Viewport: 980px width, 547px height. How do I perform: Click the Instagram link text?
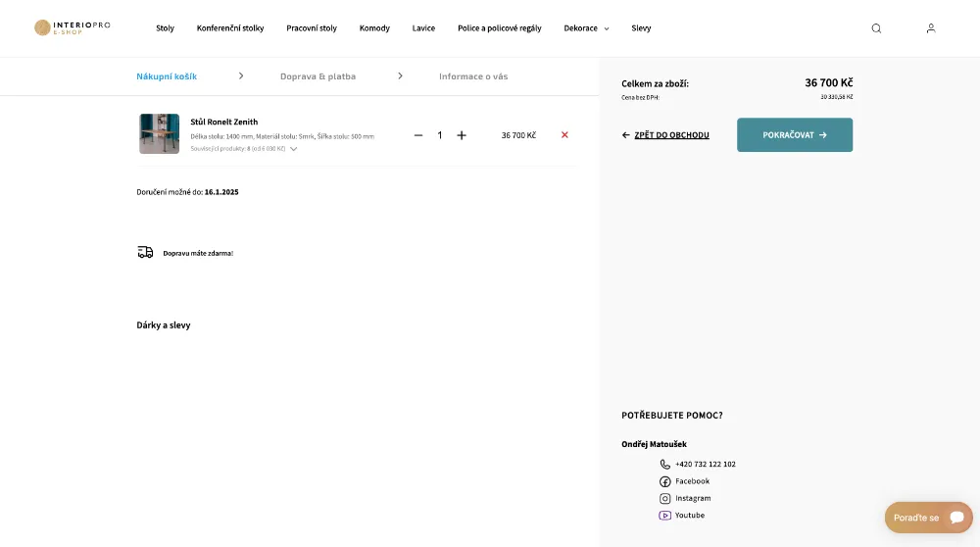coord(693,498)
